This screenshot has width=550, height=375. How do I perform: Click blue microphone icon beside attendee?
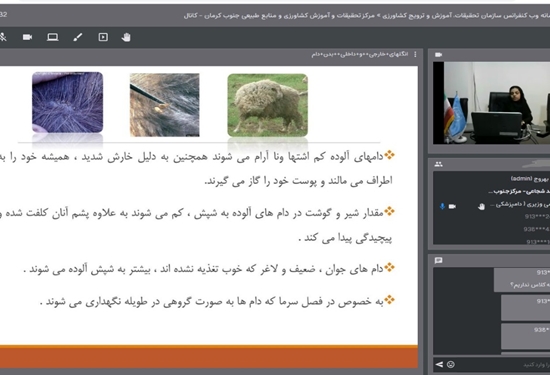[x=442, y=206]
